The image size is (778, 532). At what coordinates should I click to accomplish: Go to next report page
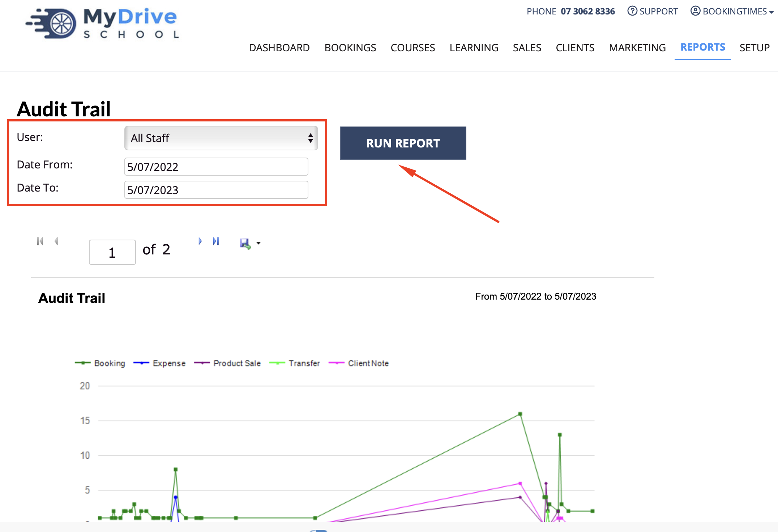(200, 241)
